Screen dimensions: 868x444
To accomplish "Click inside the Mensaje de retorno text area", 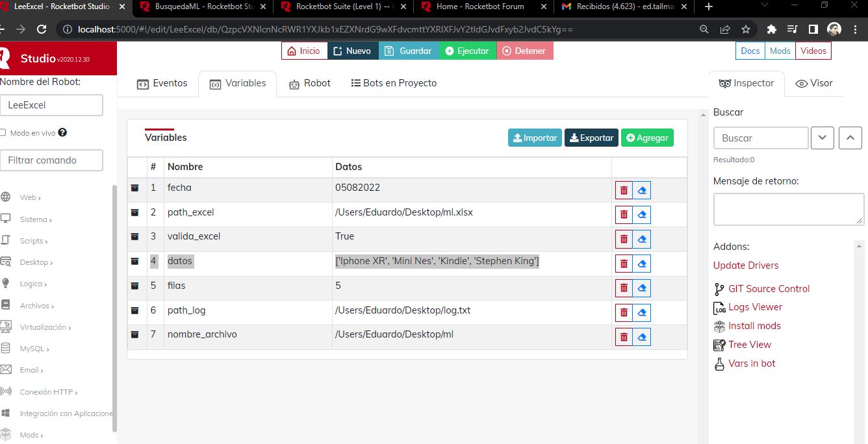I will (788, 209).
